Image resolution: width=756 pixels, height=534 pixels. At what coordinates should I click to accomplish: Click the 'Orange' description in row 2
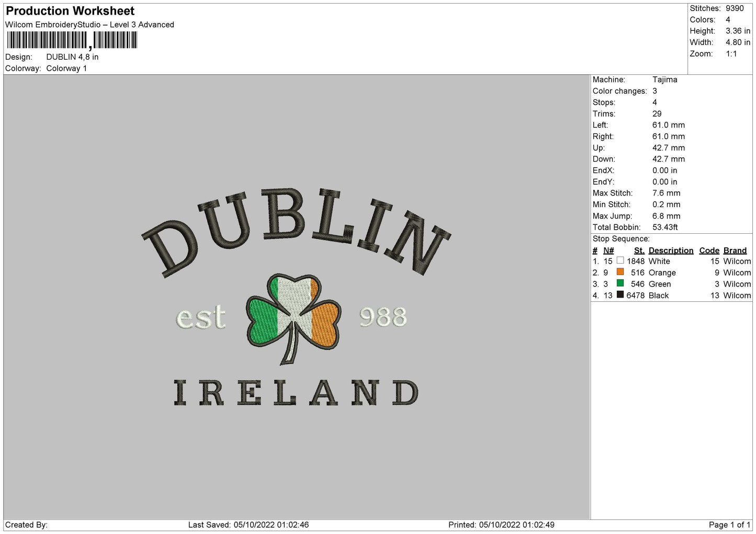(662, 273)
